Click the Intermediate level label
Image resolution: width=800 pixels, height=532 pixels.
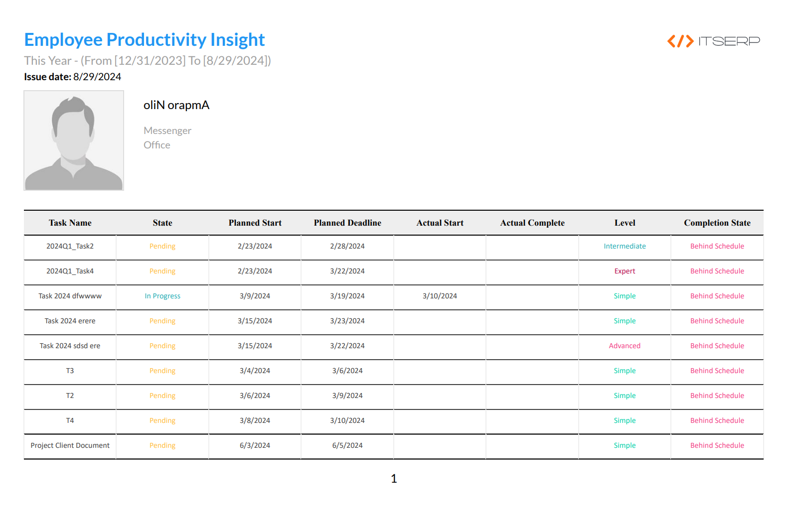coord(625,246)
